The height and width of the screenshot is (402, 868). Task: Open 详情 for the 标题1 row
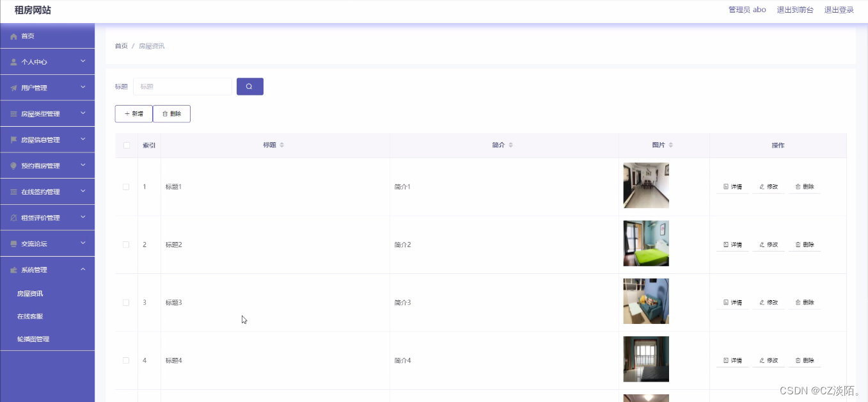pos(732,187)
